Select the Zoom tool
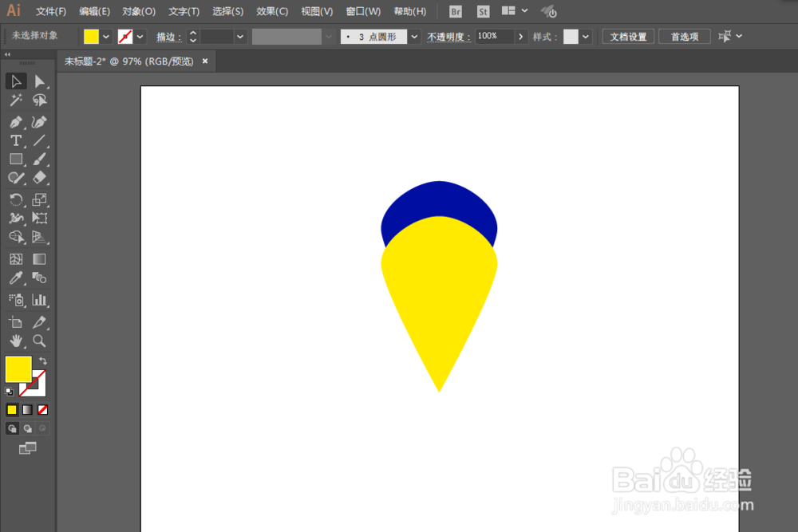The height and width of the screenshot is (532, 798). [39, 341]
